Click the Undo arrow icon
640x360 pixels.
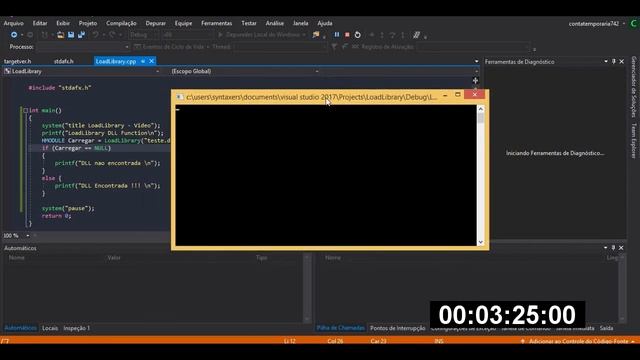click(x=96, y=35)
